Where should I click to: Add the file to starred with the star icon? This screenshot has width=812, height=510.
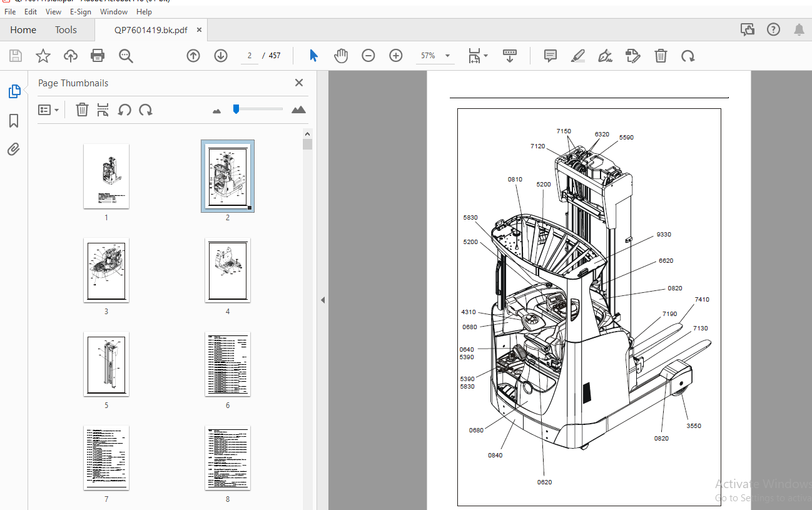[43, 56]
